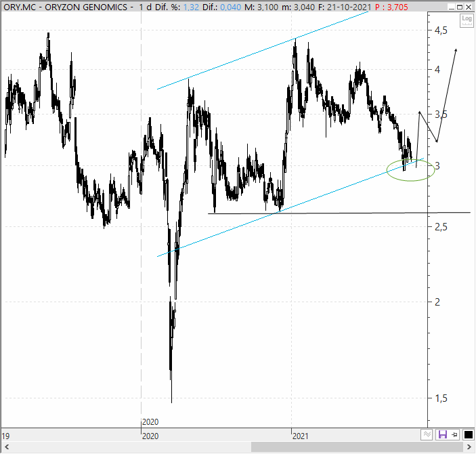Click the ORY.MC - ORYZON GENOMICS title
Viewport: 476px width, 454px height.
65,7
